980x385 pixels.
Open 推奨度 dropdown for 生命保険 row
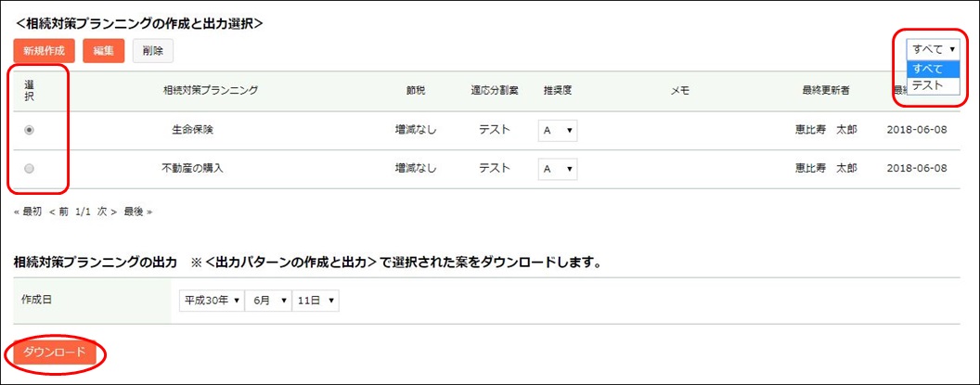pos(558,131)
